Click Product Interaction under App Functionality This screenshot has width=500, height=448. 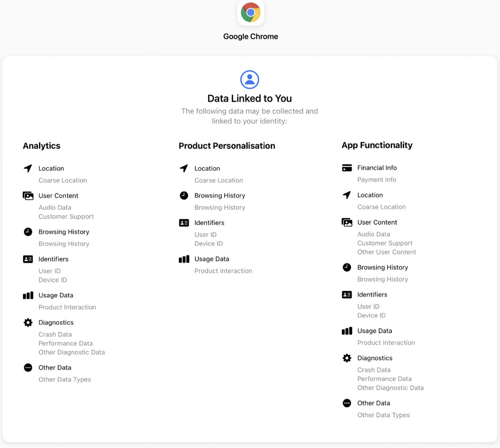386,343
